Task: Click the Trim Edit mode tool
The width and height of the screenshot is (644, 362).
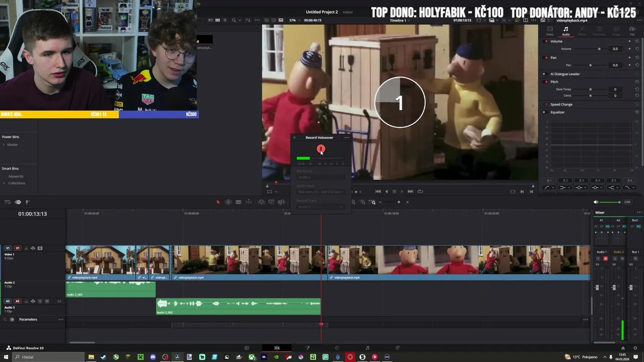Action: tap(228, 202)
